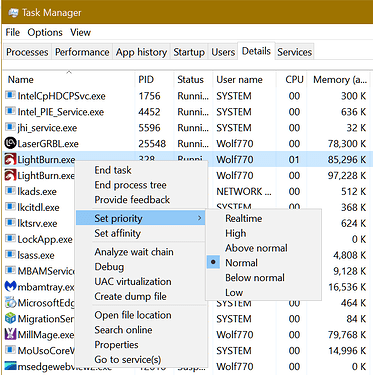Click the NETWORK user name cell
The image size is (373, 375).
coord(244,191)
